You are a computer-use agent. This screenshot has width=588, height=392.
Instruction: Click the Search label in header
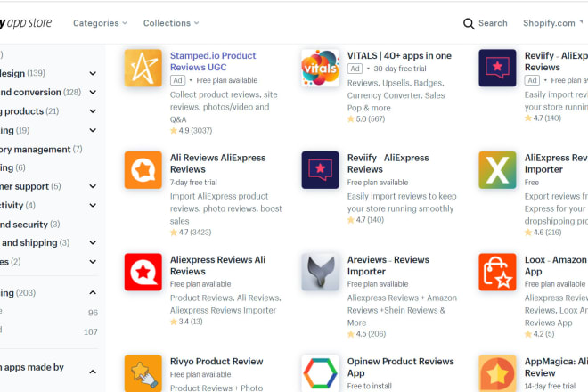click(x=493, y=23)
